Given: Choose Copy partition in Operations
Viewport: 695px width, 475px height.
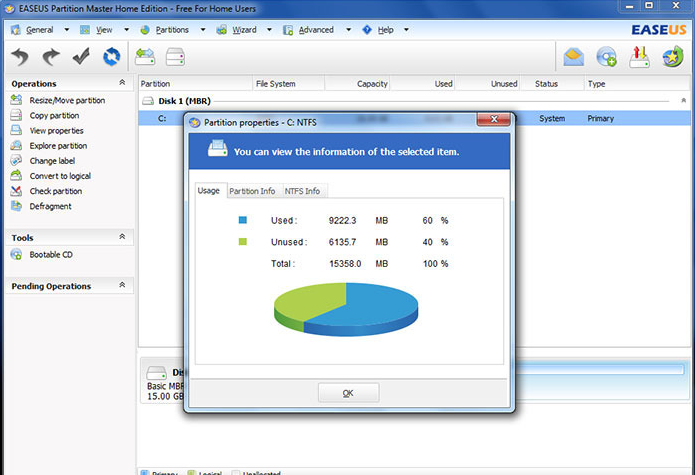Looking at the screenshot, I should click(54, 116).
